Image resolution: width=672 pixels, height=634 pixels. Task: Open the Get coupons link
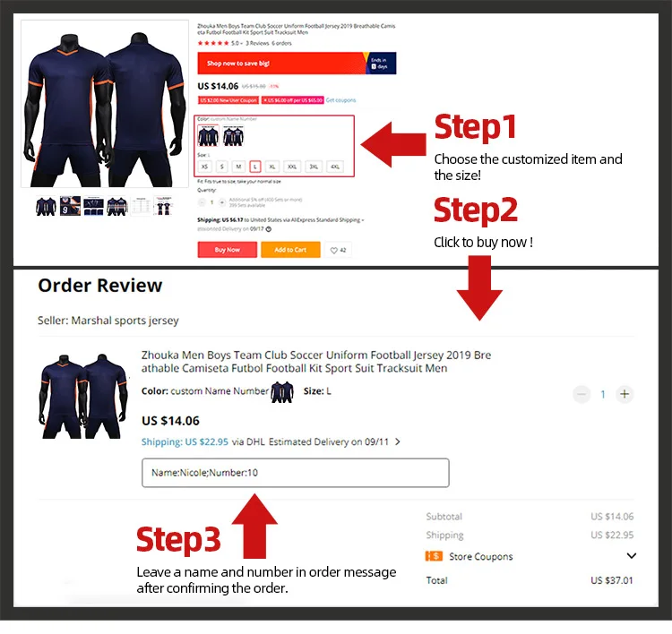point(340,100)
